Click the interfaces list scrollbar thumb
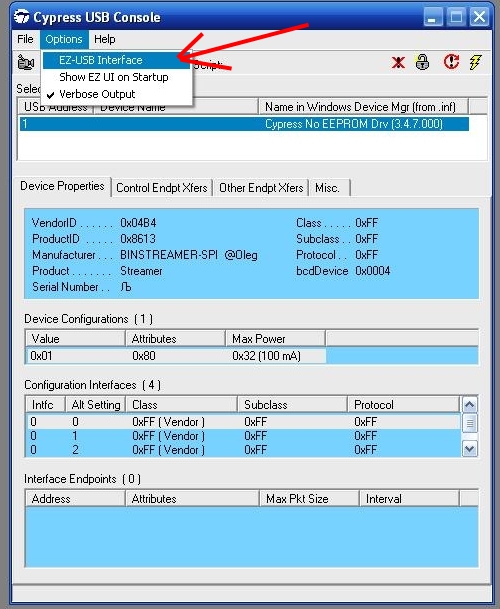The image size is (500, 609). coord(470,423)
